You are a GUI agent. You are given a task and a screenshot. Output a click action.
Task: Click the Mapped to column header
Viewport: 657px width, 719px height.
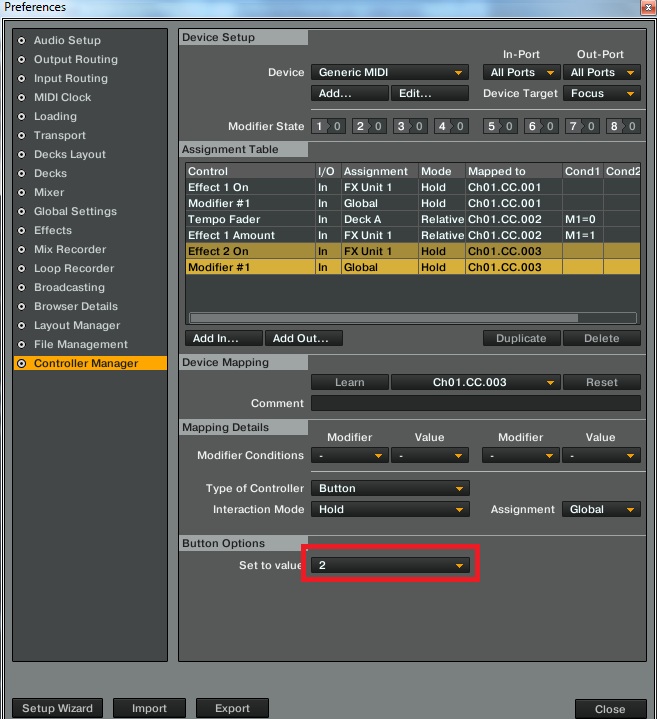pos(513,171)
